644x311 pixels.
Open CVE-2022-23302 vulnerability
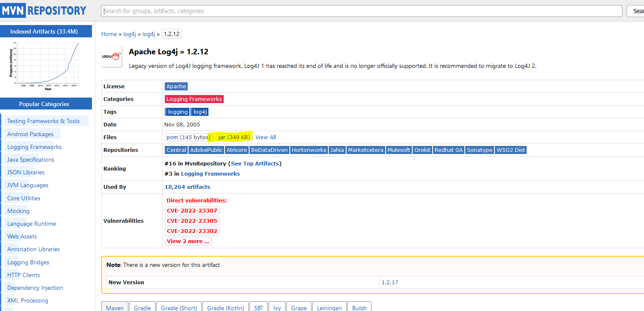(192, 231)
